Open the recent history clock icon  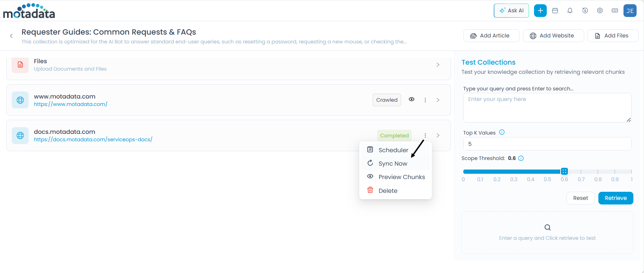point(585,11)
